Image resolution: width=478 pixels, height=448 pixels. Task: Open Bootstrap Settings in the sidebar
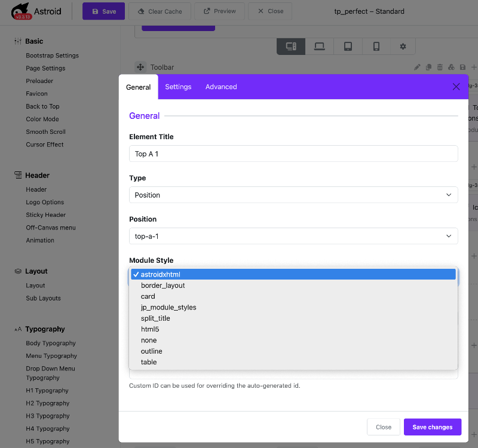click(52, 56)
